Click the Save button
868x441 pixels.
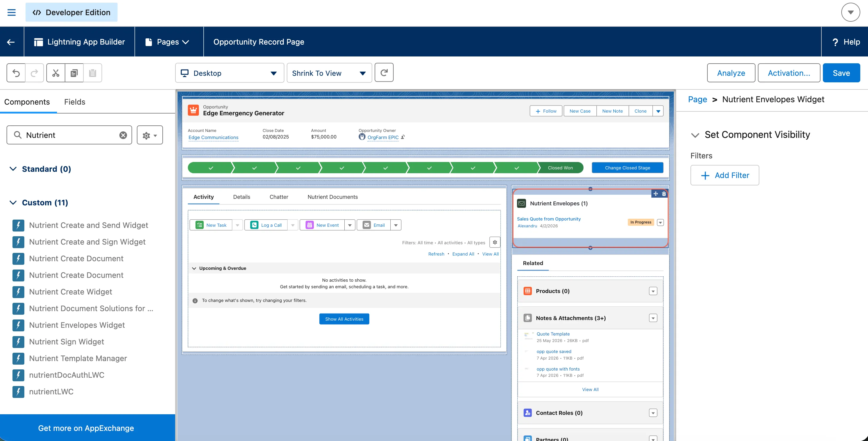[x=841, y=73]
